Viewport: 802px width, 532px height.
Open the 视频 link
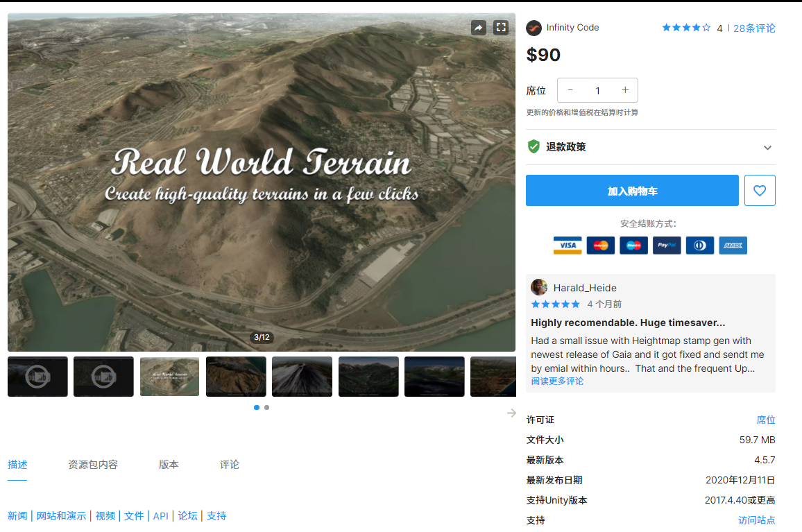[x=105, y=515]
